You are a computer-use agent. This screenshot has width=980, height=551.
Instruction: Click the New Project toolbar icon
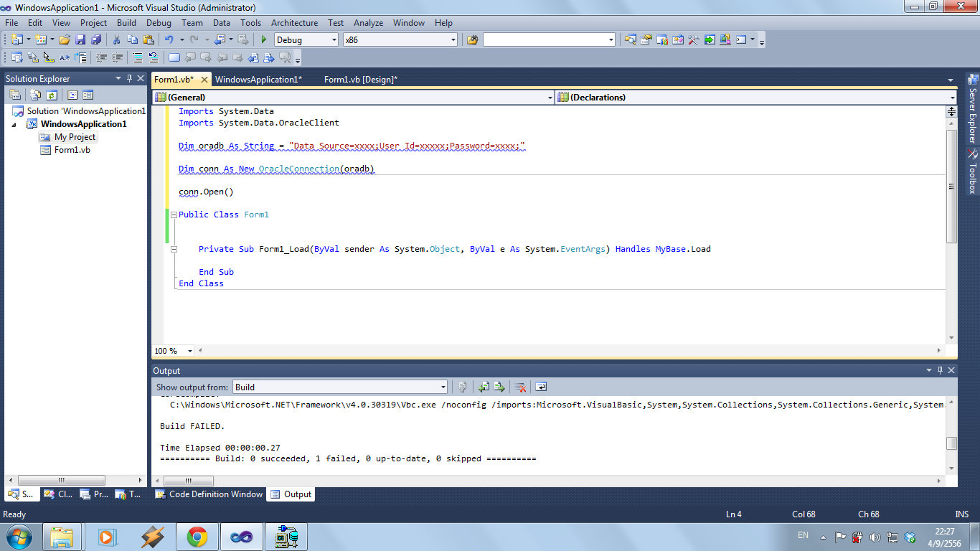(17, 39)
